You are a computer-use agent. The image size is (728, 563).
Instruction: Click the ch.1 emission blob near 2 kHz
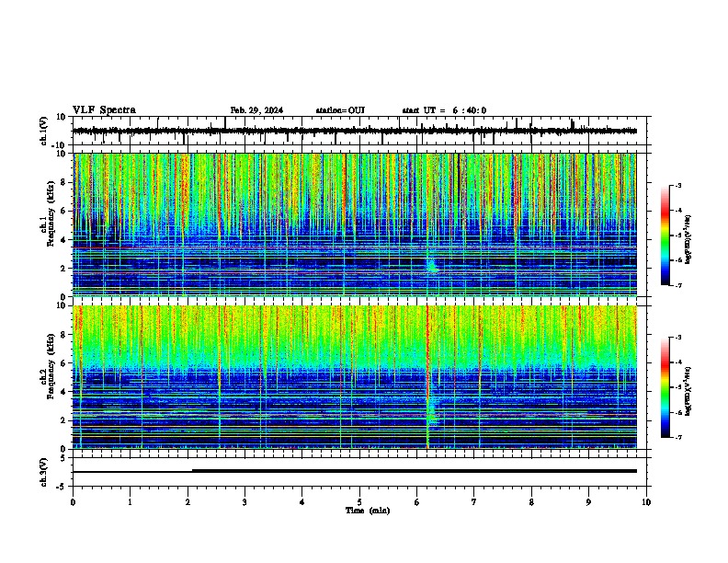[432, 266]
